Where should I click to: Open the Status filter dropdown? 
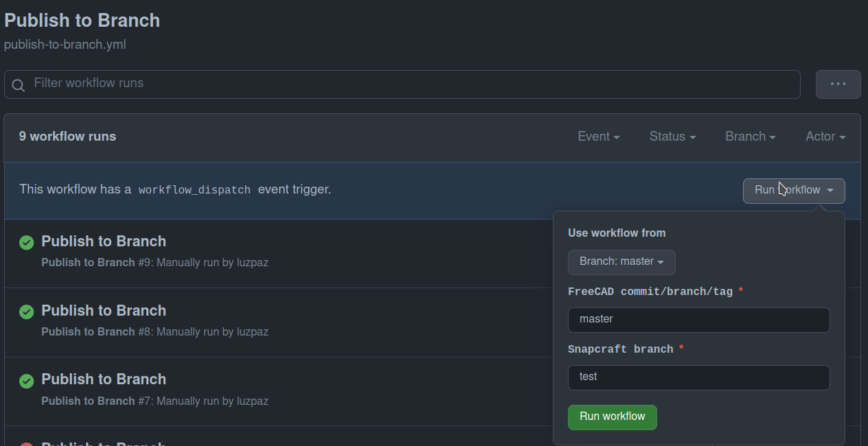672,137
